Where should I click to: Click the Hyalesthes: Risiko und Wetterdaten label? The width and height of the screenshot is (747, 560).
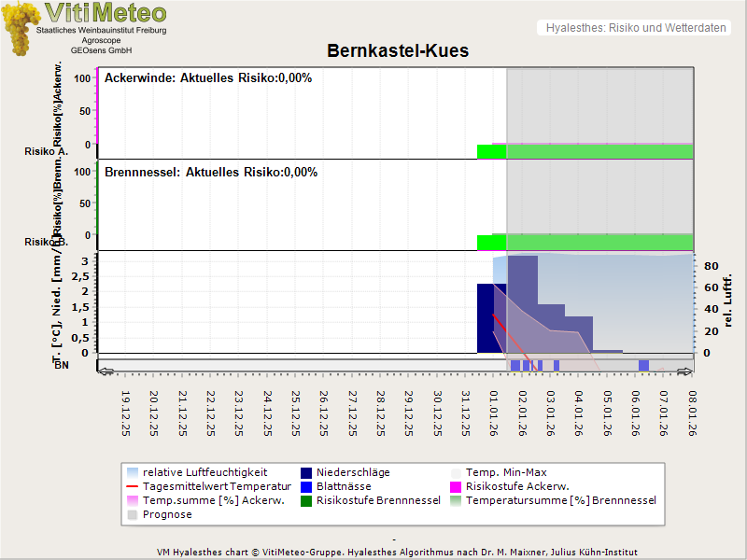coord(635,28)
